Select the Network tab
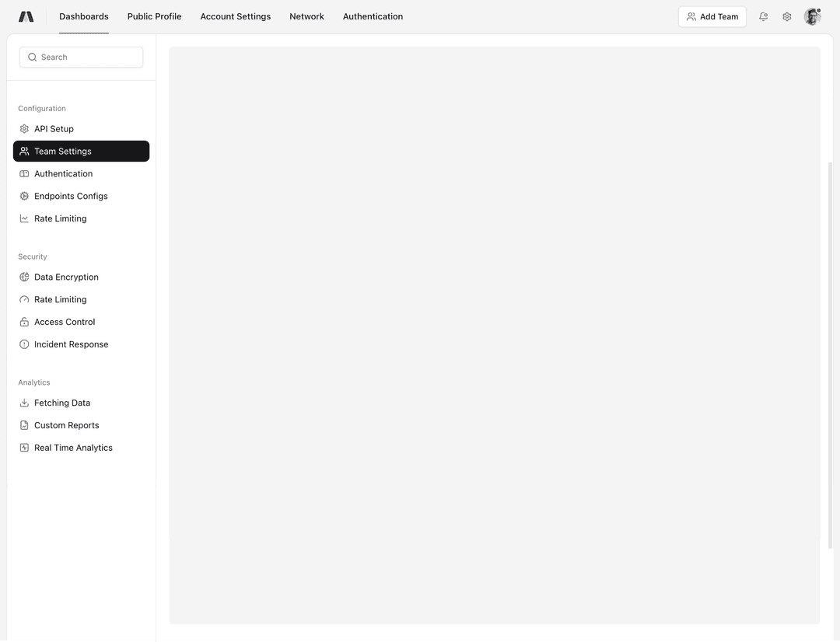 (x=306, y=16)
